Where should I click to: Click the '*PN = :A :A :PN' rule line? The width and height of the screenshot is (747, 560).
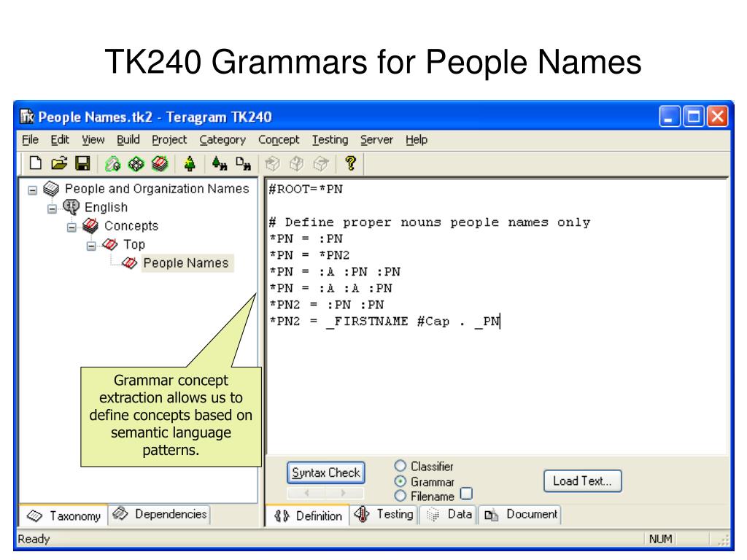330,289
